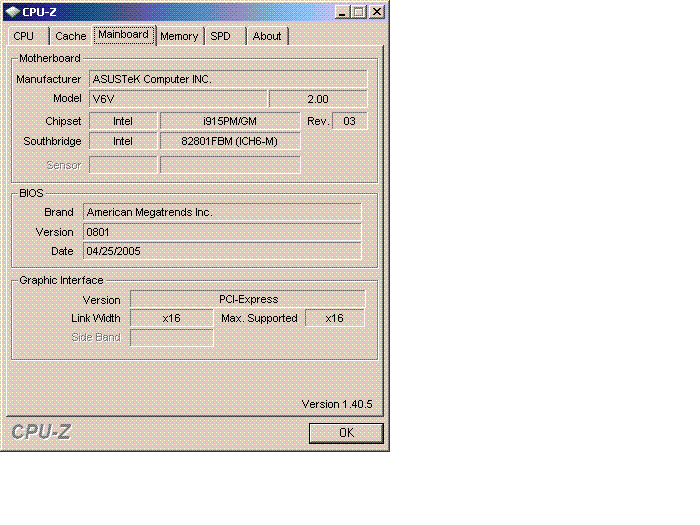Click the BIOS group title

[31, 193]
